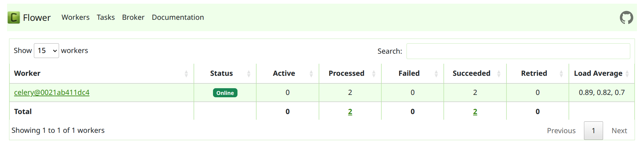Open the GitHub repository icon

tap(626, 17)
